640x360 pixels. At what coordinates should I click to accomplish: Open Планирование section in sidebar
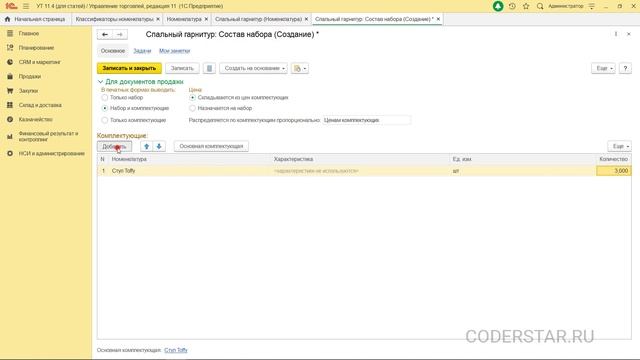click(x=36, y=48)
